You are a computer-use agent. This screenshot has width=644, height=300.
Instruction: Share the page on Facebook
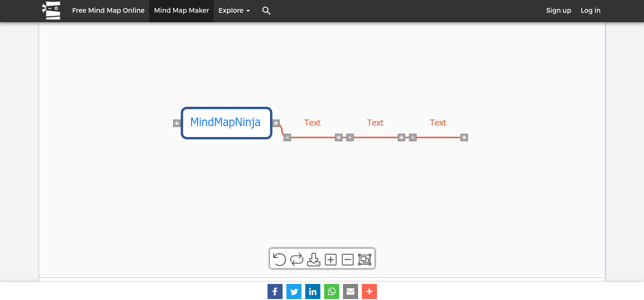(x=275, y=291)
